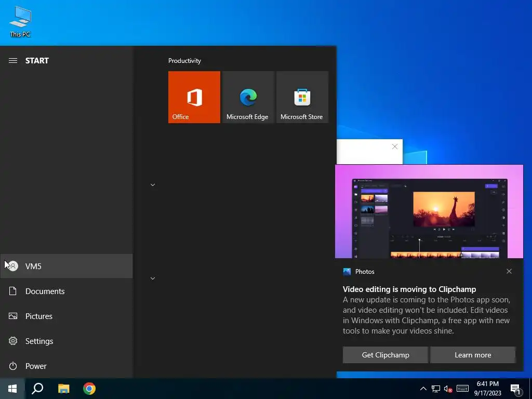Image resolution: width=532 pixels, height=399 pixels.
Task: Click the Learn more button
Action: [473, 355]
